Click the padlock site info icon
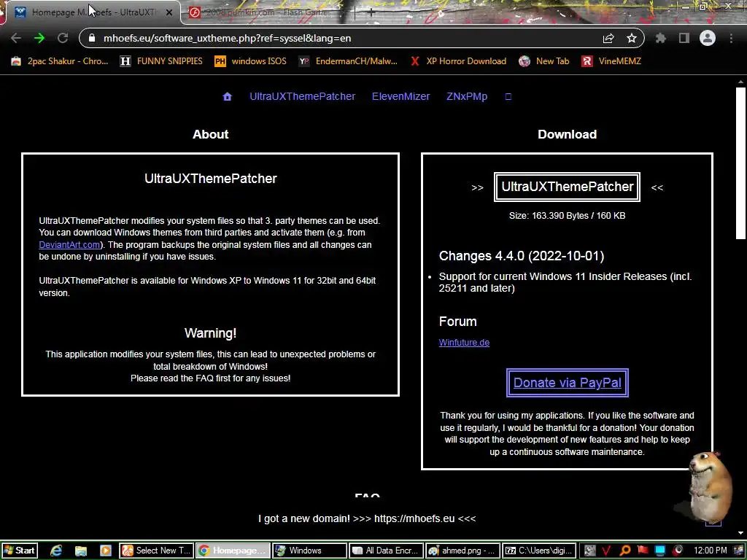Viewport: 747px width, 560px height. 93,38
